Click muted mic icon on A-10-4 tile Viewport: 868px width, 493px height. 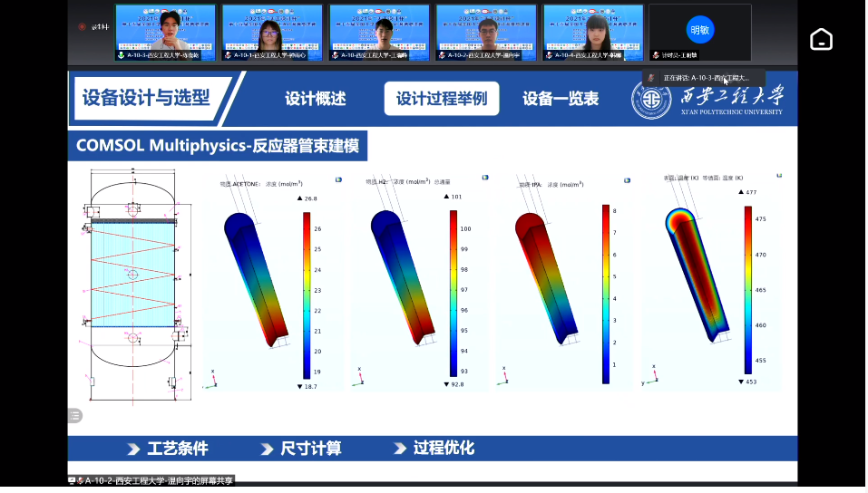[x=549, y=55]
